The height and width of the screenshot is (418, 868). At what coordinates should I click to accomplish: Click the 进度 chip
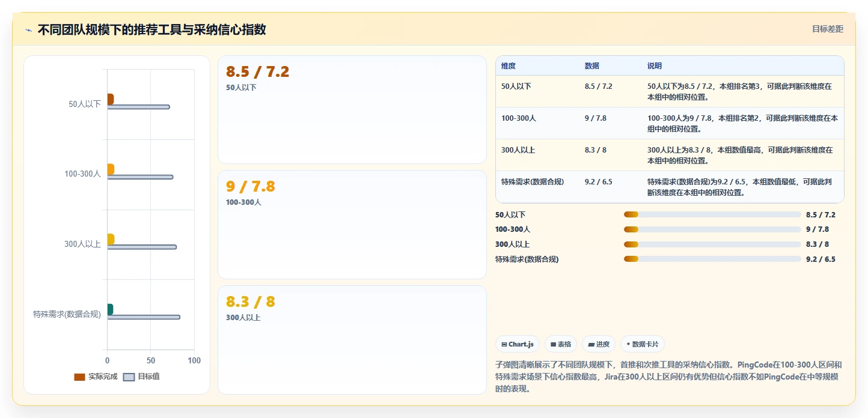[599, 344]
